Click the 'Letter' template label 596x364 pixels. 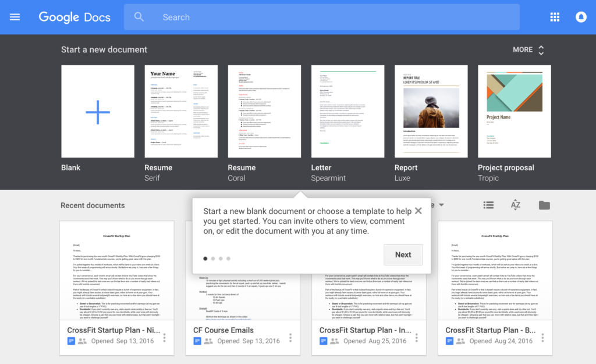[321, 168]
